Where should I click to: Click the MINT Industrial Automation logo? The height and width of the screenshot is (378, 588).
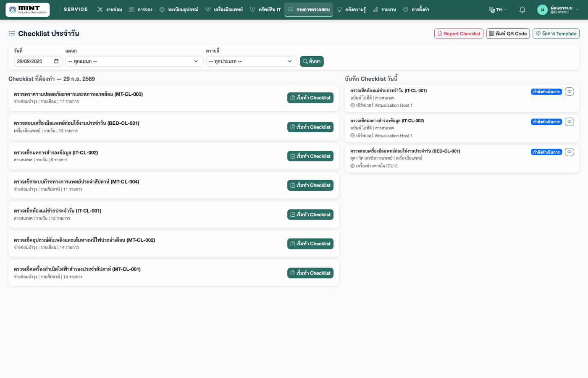pyautogui.click(x=28, y=10)
